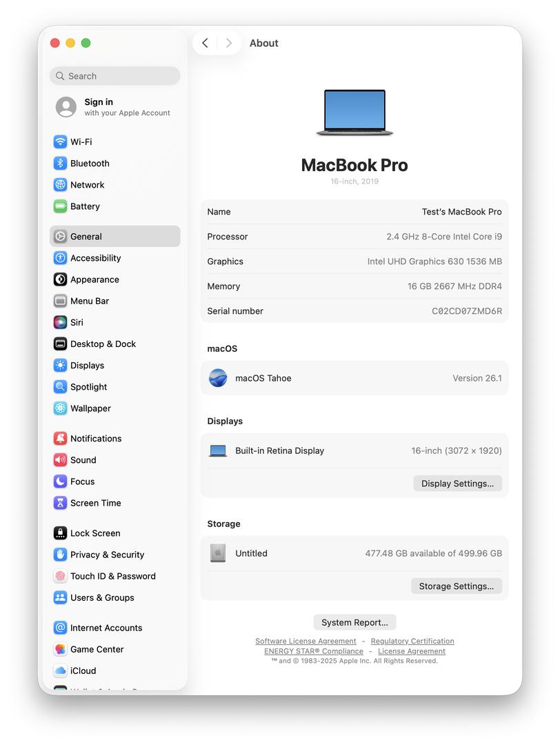560x745 pixels.
Task: Click the processor value 2.4 GHz 8-Core Intel Core i9
Action: (x=443, y=236)
